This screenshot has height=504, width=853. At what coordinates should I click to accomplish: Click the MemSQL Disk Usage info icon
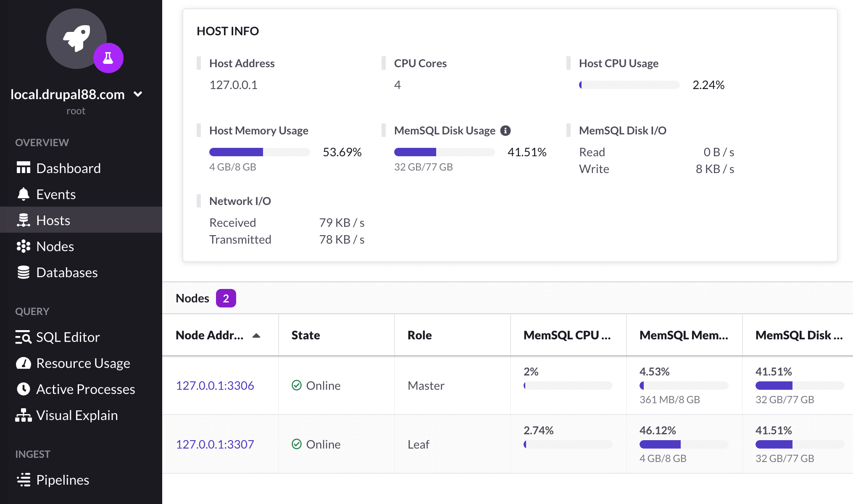click(x=505, y=131)
